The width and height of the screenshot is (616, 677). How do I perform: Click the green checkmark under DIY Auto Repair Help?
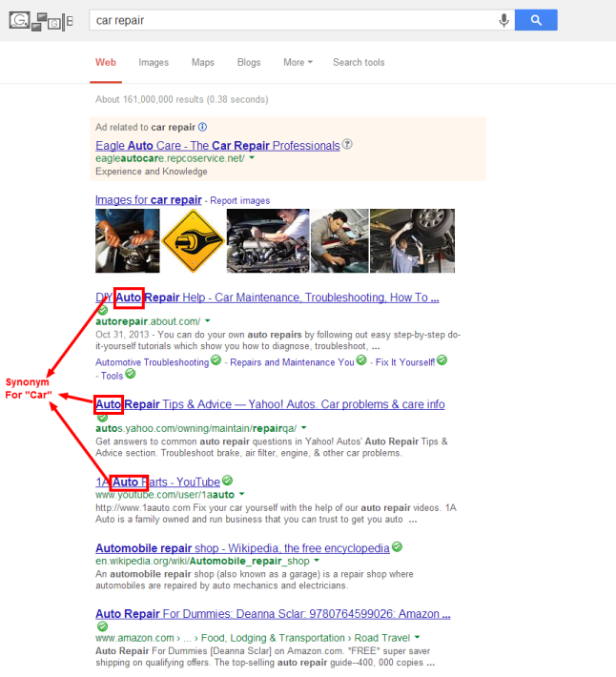pos(102,310)
